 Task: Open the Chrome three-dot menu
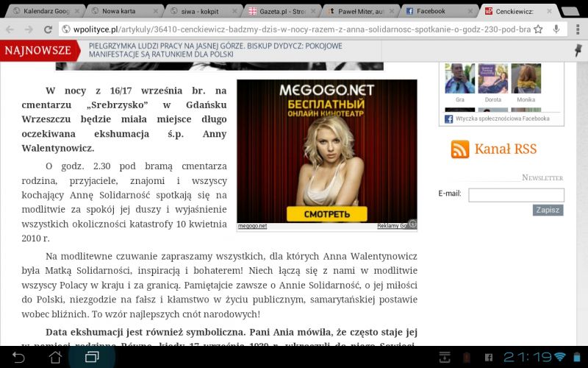578,29
